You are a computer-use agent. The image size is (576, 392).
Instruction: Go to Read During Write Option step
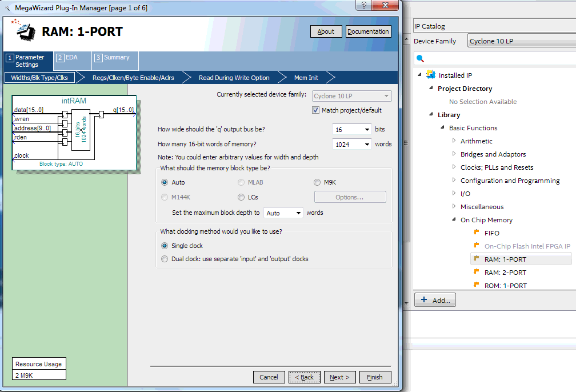(234, 78)
